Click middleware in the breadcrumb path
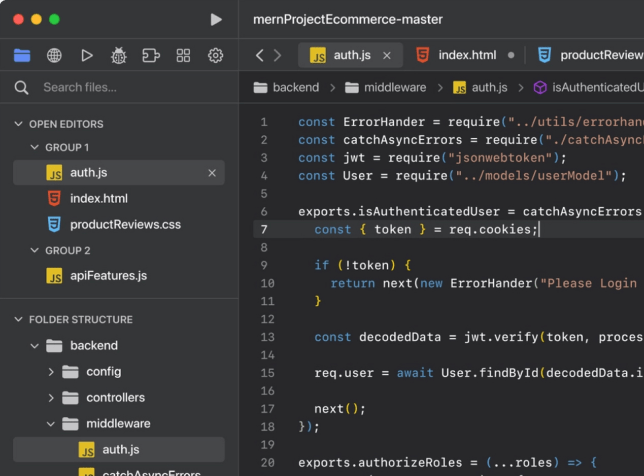The image size is (644, 476). (394, 88)
